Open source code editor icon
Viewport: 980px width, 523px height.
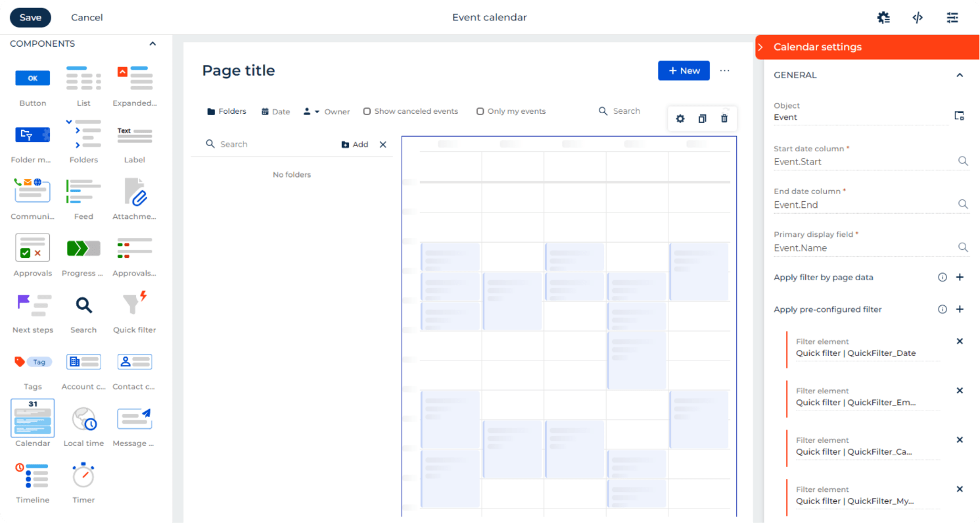click(918, 18)
